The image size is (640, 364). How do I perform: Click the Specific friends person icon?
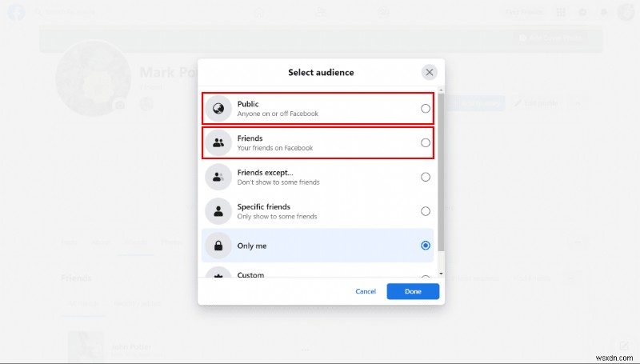click(x=218, y=211)
